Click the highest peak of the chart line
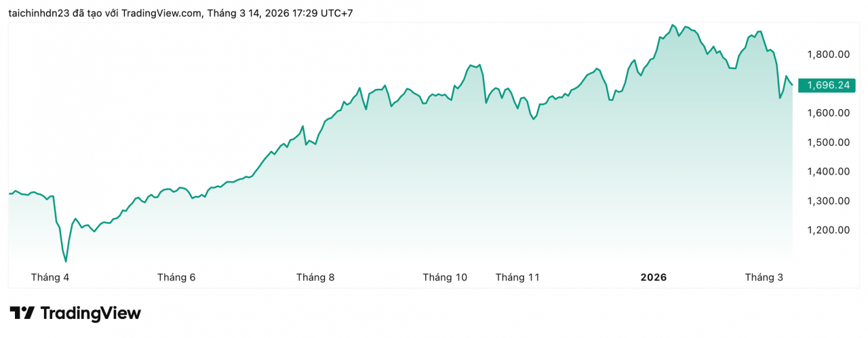Viewport: 868px width, 338px height. [x=673, y=25]
